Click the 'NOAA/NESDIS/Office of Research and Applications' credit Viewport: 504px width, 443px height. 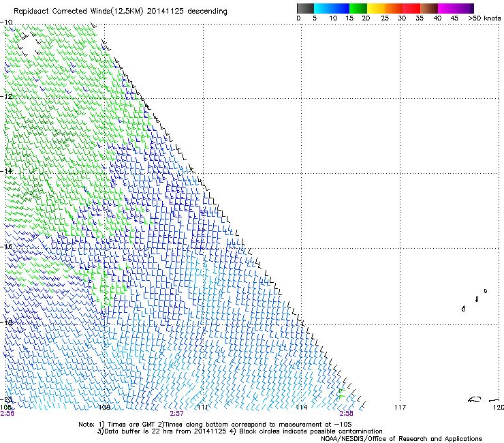click(401, 439)
